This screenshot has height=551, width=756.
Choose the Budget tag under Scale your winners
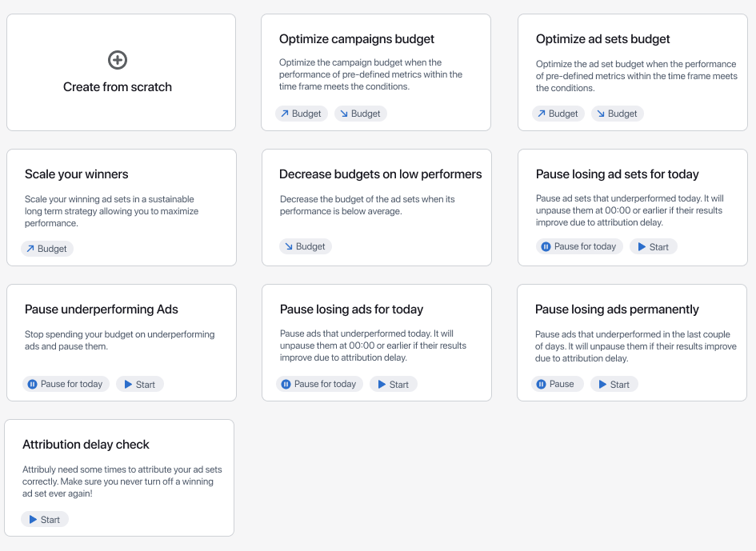point(46,249)
